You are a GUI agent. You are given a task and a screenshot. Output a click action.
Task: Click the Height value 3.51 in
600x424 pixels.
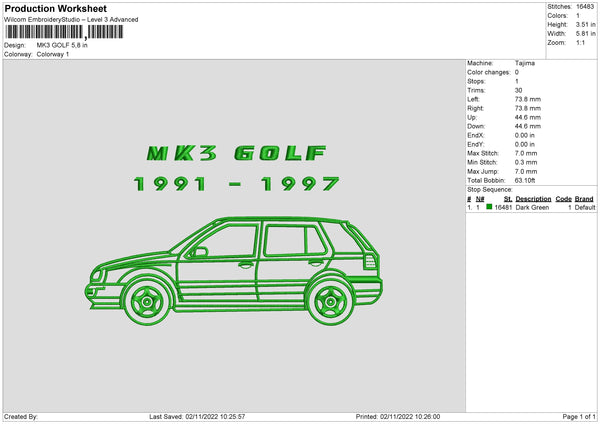(x=585, y=24)
